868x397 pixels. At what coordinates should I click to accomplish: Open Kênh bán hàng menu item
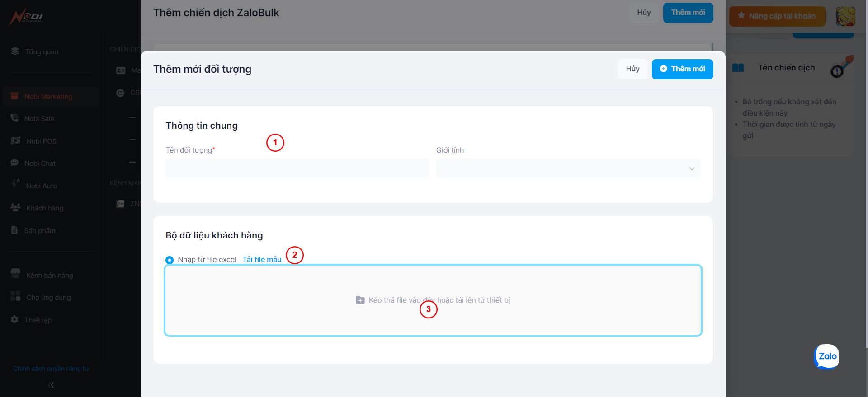click(x=49, y=275)
